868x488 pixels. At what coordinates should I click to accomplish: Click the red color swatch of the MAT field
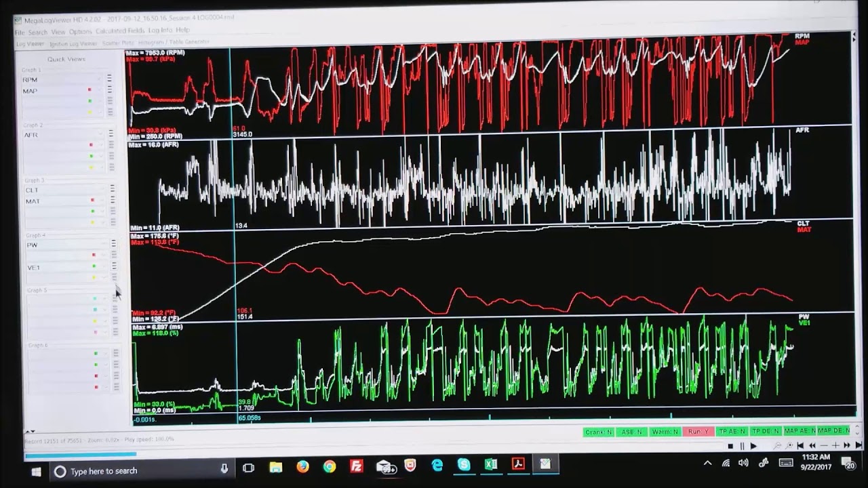(x=92, y=201)
